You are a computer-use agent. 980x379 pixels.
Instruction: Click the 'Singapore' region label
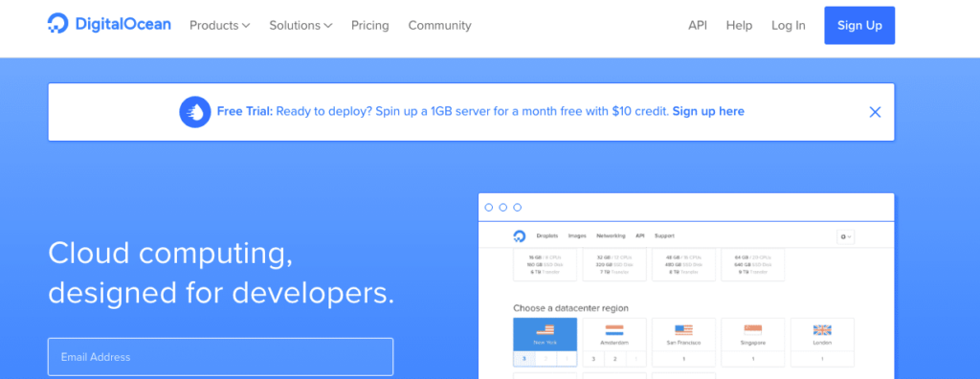pos(753,344)
